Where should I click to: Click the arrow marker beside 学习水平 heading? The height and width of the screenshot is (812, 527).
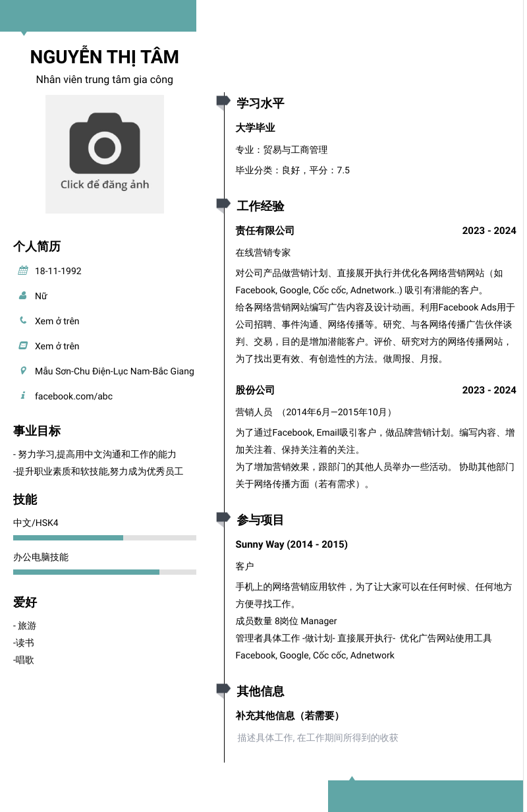[x=223, y=101]
